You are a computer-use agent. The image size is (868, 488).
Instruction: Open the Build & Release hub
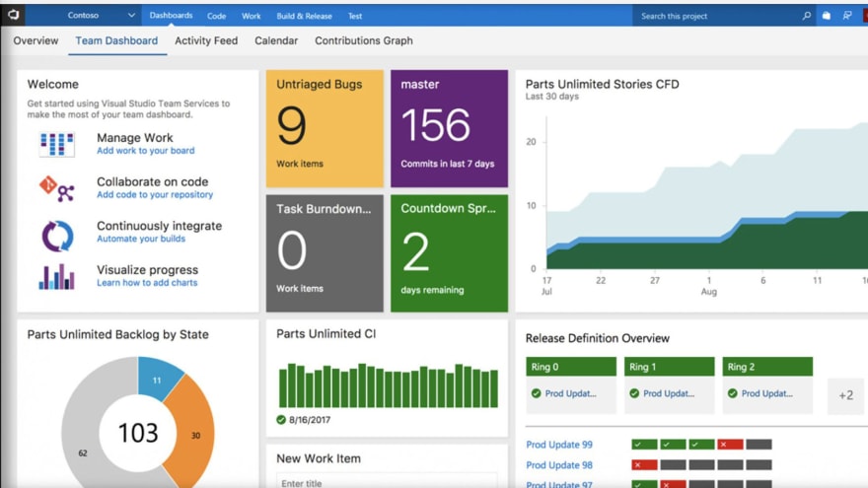coord(304,16)
